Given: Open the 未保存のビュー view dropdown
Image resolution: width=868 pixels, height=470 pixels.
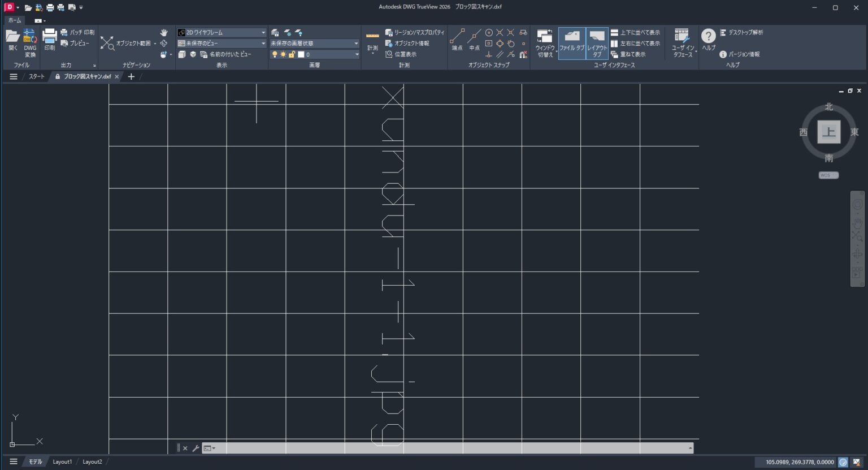Looking at the screenshot, I should point(221,44).
